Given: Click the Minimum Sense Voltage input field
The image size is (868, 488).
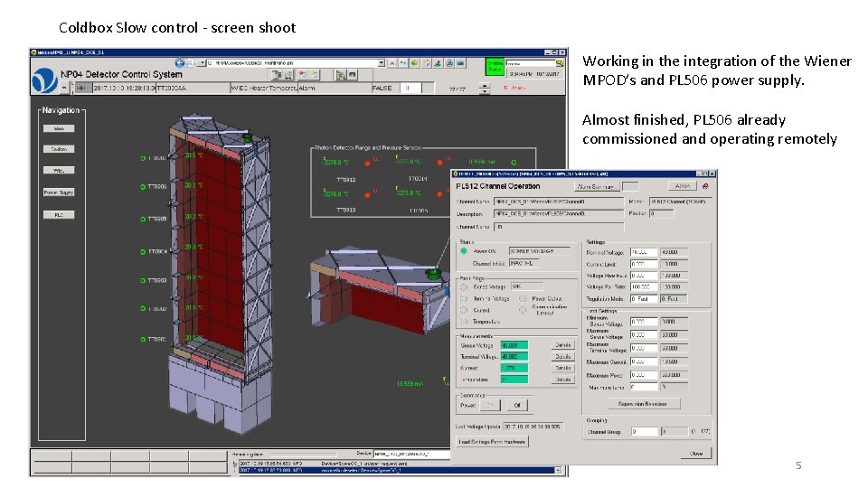Looking at the screenshot, I should click(x=644, y=322).
